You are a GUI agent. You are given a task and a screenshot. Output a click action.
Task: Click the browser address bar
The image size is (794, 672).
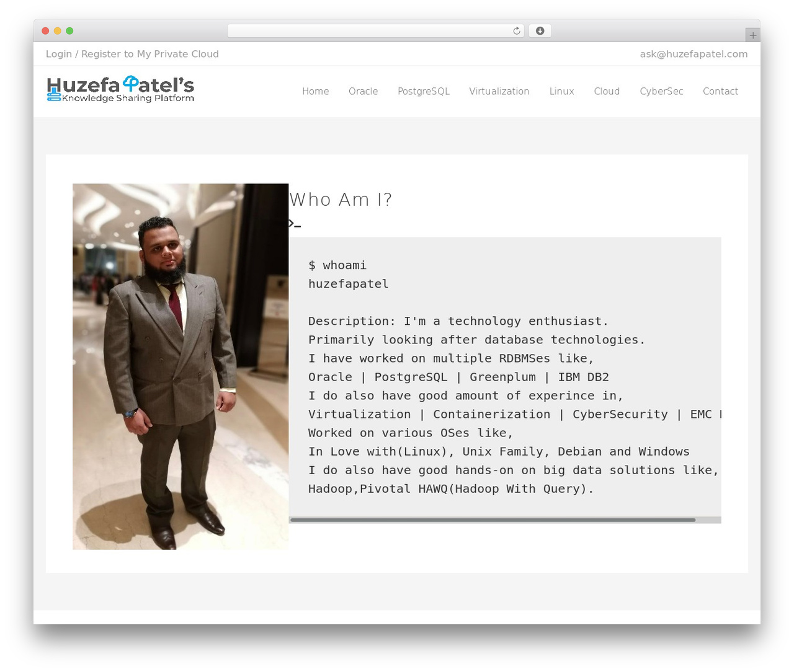(375, 31)
